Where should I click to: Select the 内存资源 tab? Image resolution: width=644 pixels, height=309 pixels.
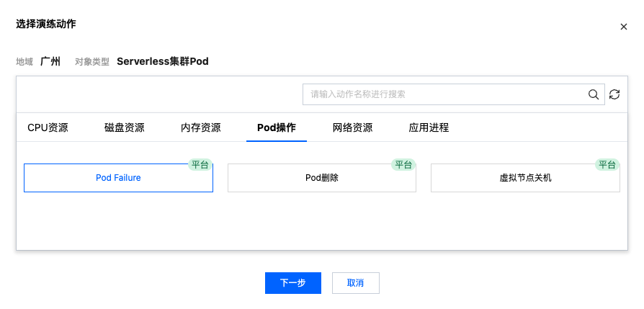click(x=200, y=127)
